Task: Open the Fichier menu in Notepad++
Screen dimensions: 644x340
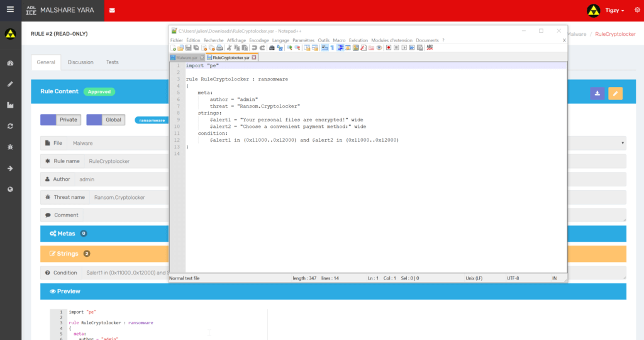Action: (176, 40)
